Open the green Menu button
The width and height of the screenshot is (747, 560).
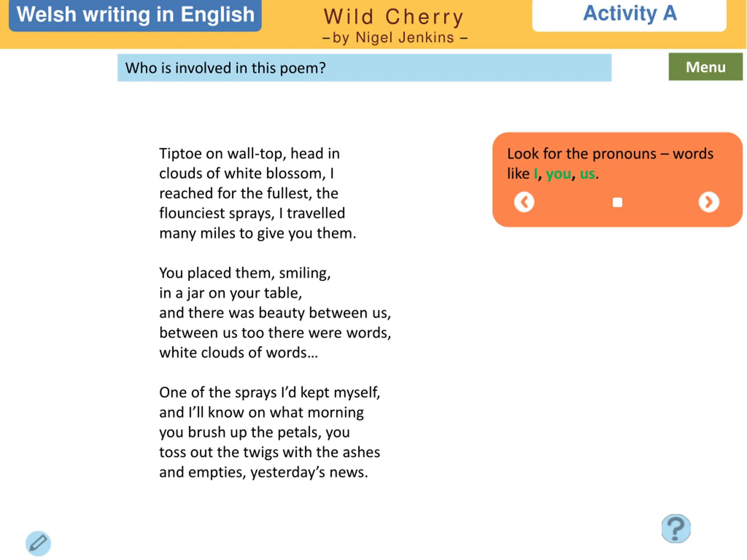[706, 67]
